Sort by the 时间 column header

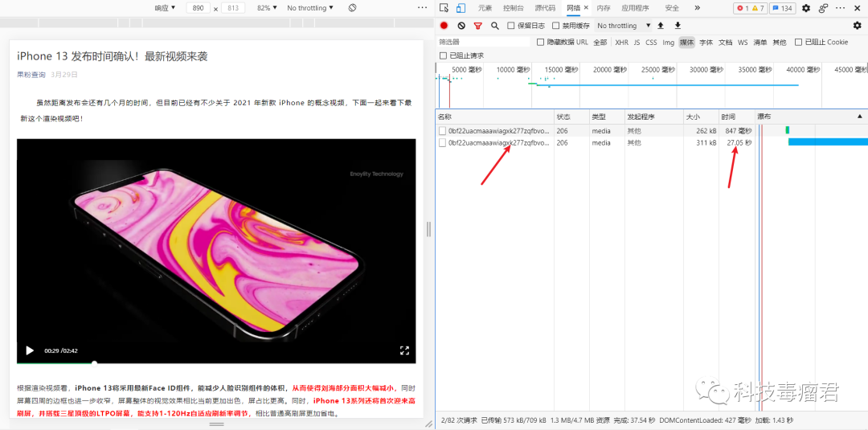(736, 117)
